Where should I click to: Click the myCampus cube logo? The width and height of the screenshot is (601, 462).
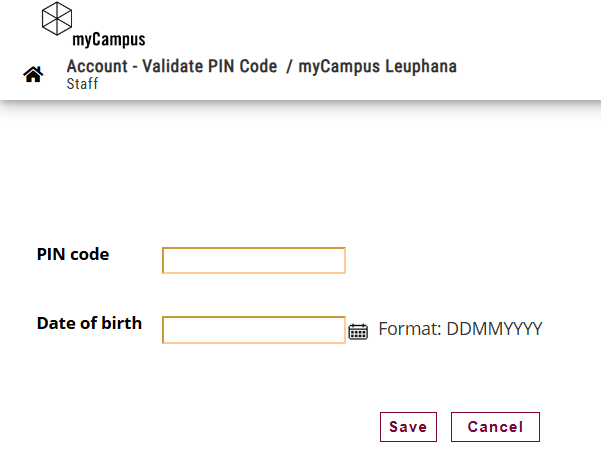pyautogui.click(x=57, y=19)
